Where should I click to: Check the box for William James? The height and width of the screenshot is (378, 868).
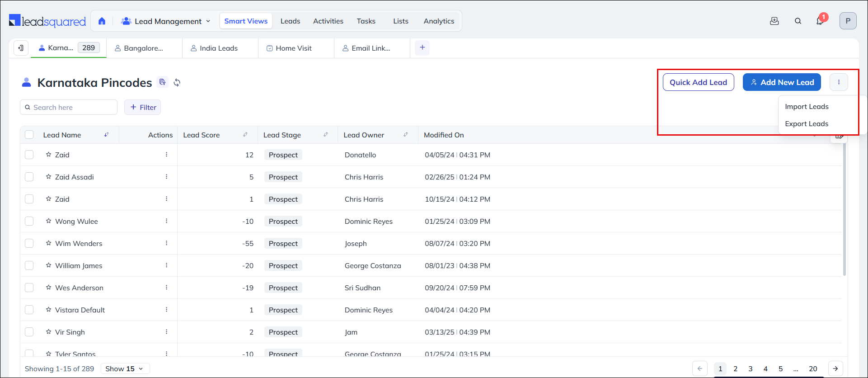coord(29,265)
